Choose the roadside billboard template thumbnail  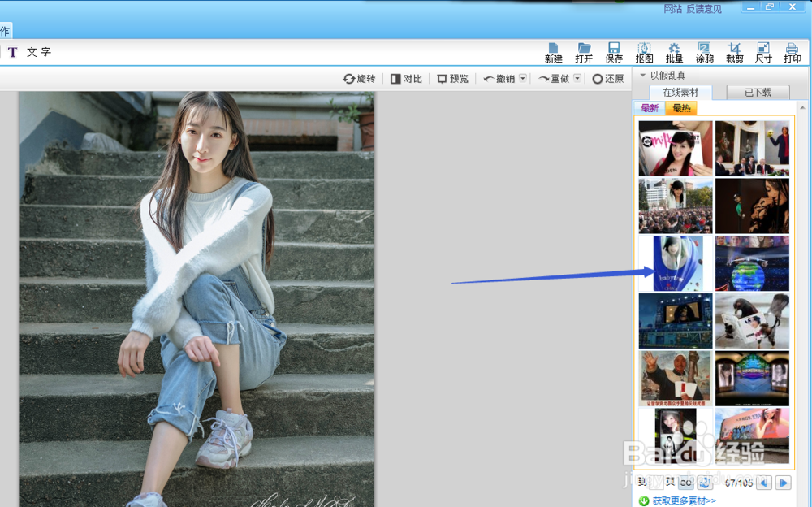click(x=752, y=435)
